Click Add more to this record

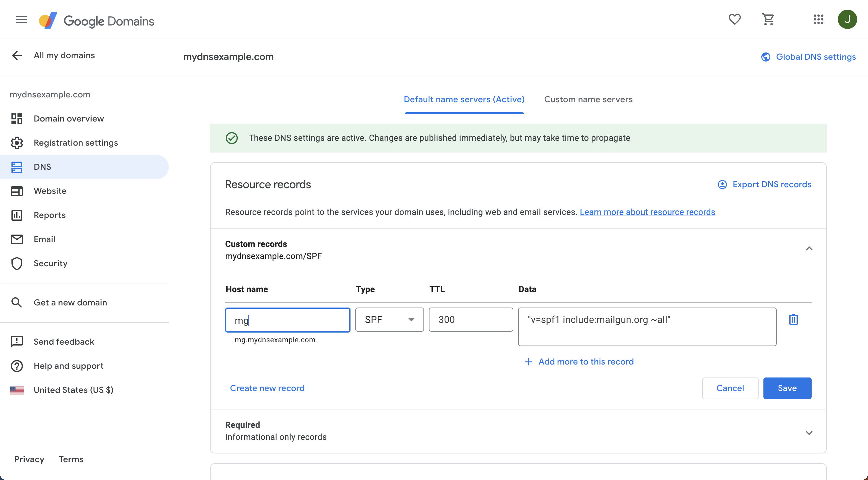(x=586, y=362)
